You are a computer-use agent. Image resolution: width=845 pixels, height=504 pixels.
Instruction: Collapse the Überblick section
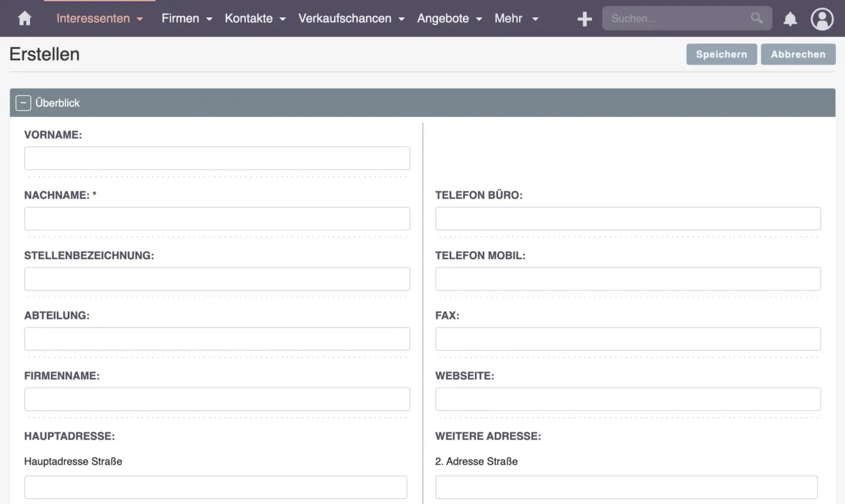(x=23, y=102)
